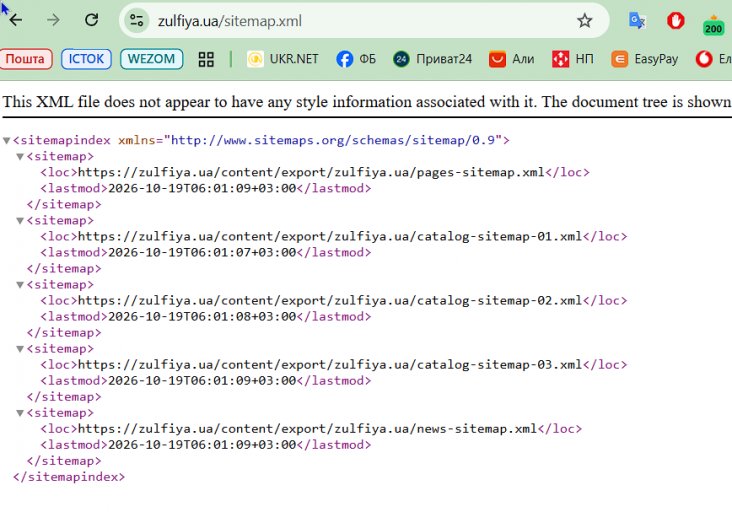This screenshot has width=732, height=512.
Task: Click the catalog-sitemap-03.xml loc URL
Action: pyautogui.click(x=330, y=365)
